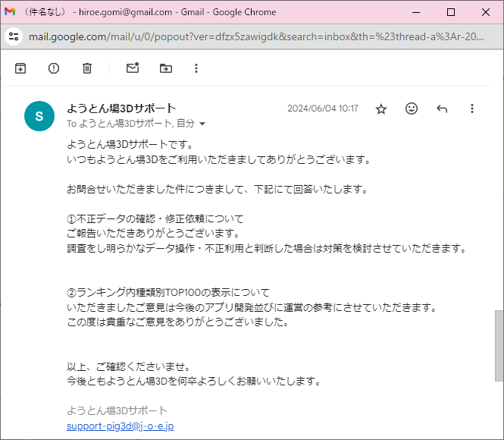Click the site information icon in address bar
Screen dimensions: 504x440
pyautogui.click(x=14, y=36)
